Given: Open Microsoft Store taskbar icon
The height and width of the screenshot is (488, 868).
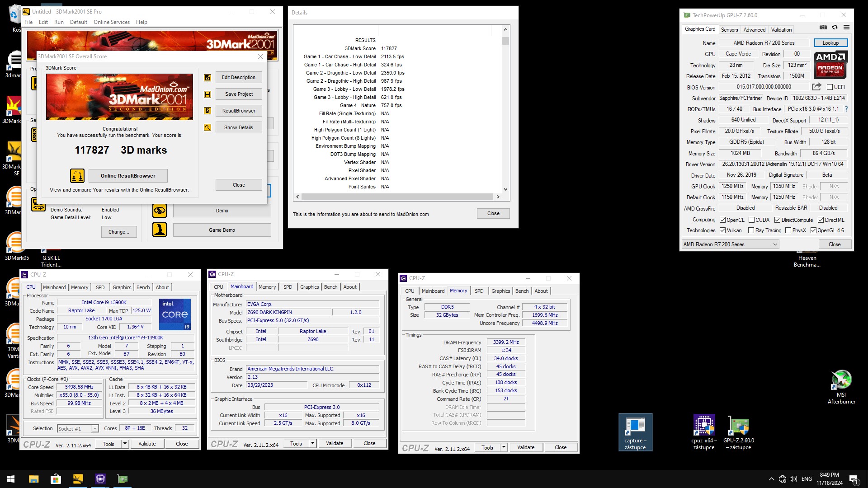Looking at the screenshot, I should tap(56, 479).
